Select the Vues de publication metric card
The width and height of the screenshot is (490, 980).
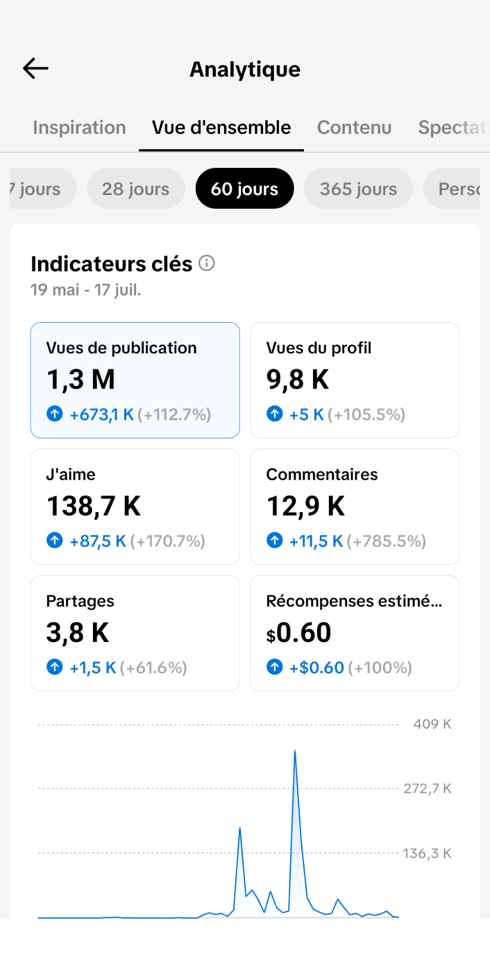coord(135,380)
